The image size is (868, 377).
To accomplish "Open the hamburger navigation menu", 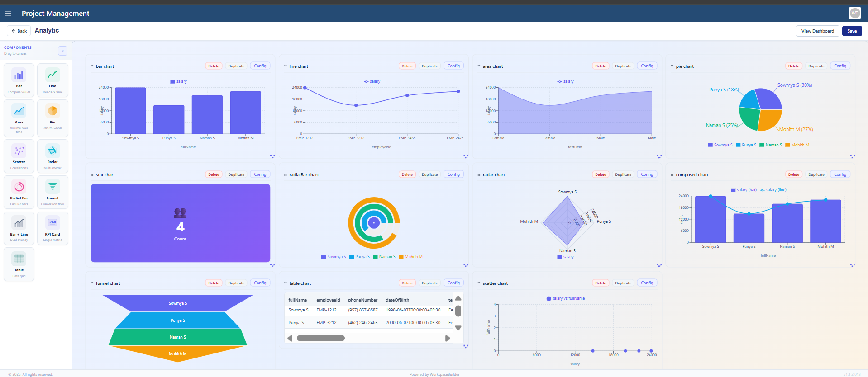I will [8, 14].
